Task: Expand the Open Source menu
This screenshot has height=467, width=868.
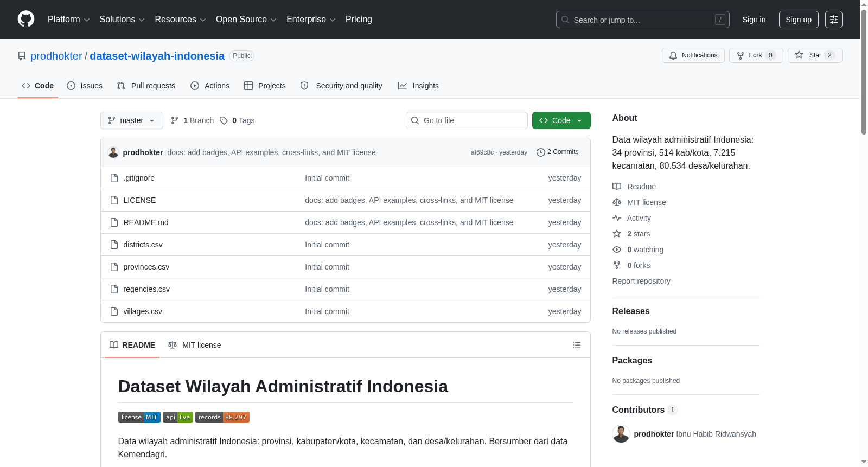Action: pyautogui.click(x=246, y=20)
